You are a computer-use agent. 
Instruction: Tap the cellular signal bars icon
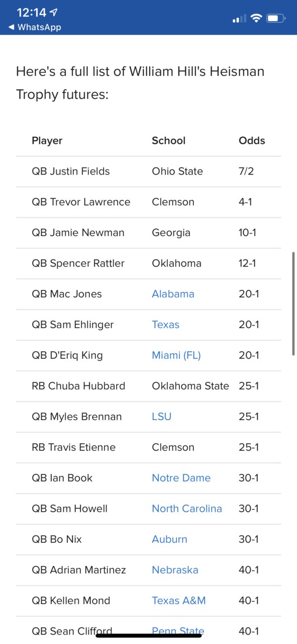point(239,19)
